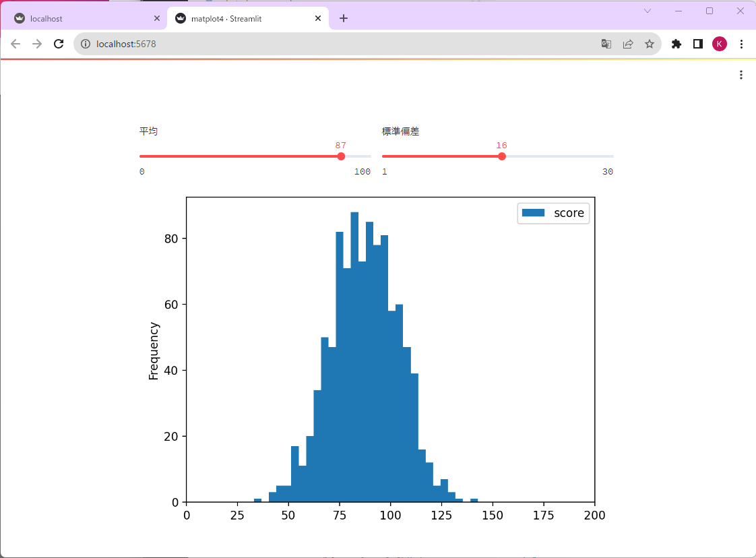The image size is (756, 558).
Task: Click the site information icon in address bar
Action: (85, 44)
